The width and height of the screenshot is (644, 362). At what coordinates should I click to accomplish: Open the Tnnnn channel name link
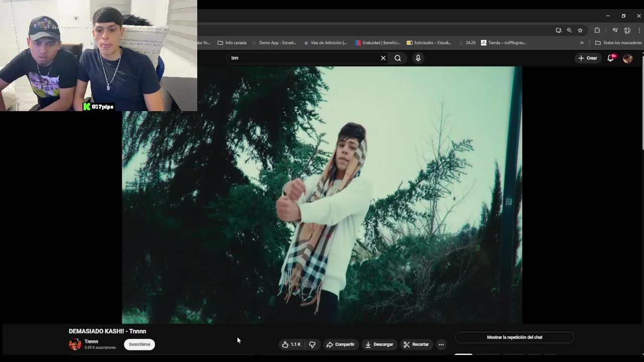pos(91,341)
